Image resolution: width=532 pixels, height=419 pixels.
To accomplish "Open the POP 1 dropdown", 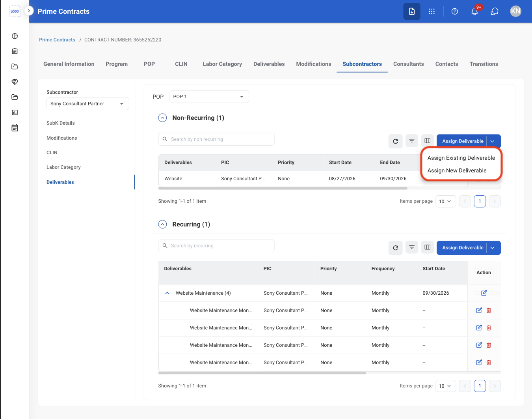I will [209, 97].
